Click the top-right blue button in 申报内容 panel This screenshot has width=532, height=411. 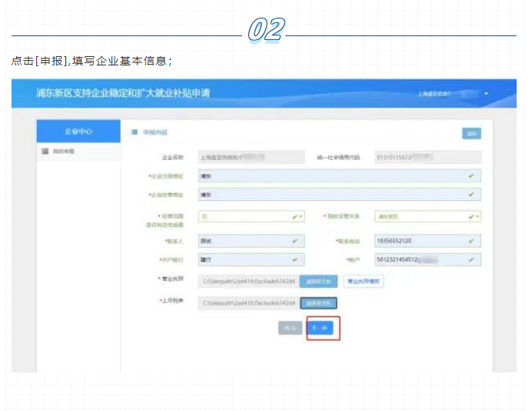pos(471,133)
